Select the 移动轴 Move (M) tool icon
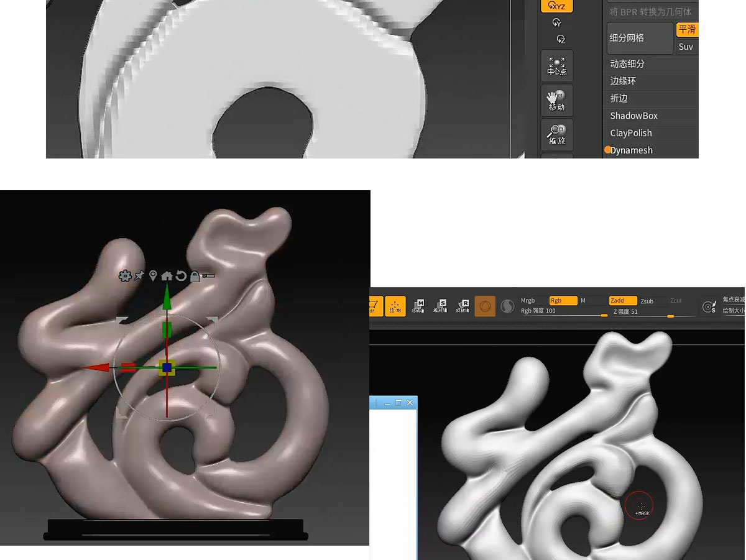 point(418,306)
